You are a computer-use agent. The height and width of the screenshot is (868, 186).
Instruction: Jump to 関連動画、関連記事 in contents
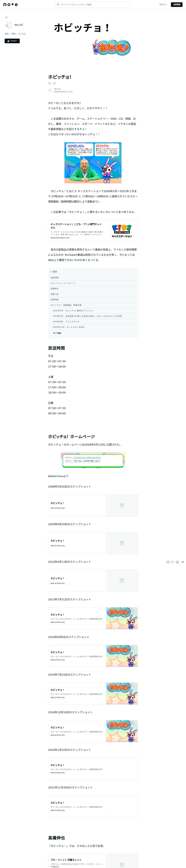coord(66,305)
